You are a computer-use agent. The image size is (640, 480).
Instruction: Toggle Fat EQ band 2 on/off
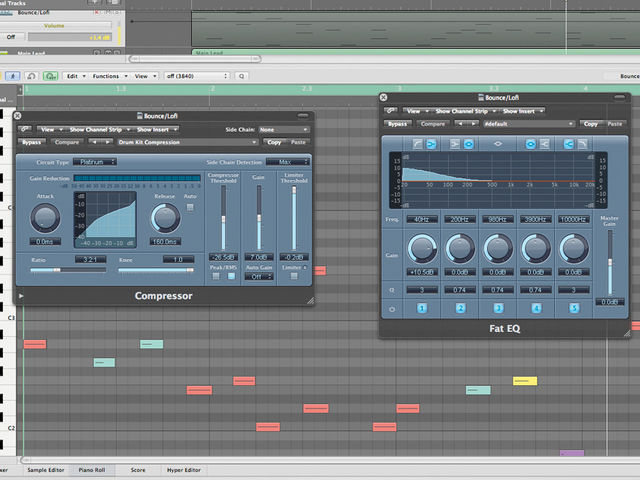pyautogui.click(x=460, y=308)
